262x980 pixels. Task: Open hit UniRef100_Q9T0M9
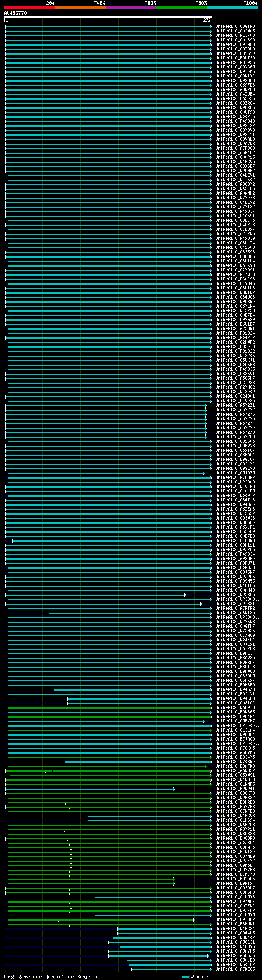(235, 49)
